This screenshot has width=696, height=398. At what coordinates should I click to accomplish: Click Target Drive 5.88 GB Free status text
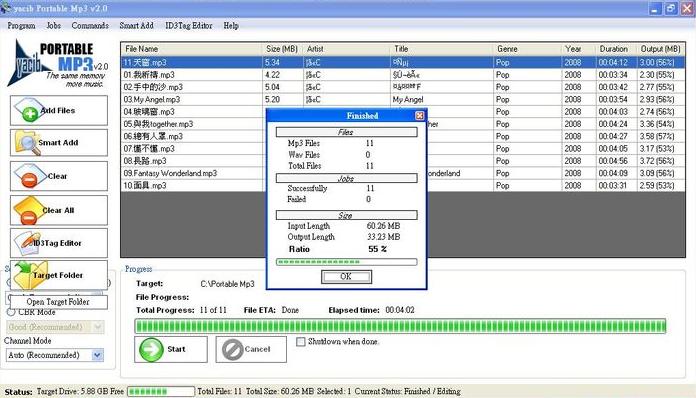tap(80, 391)
